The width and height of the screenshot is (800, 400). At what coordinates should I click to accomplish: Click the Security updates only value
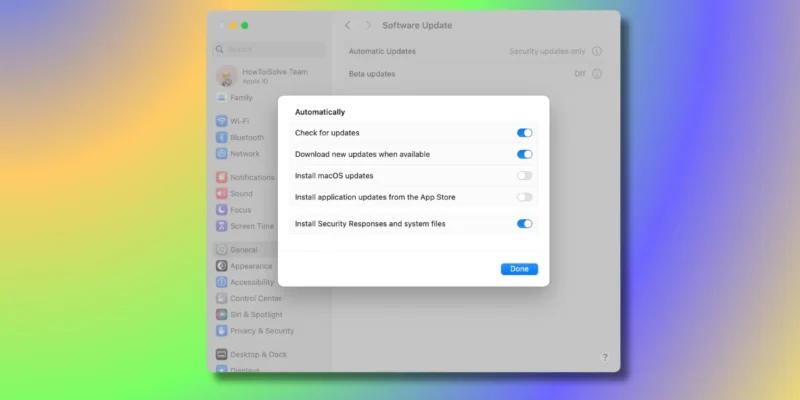pos(547,51)
